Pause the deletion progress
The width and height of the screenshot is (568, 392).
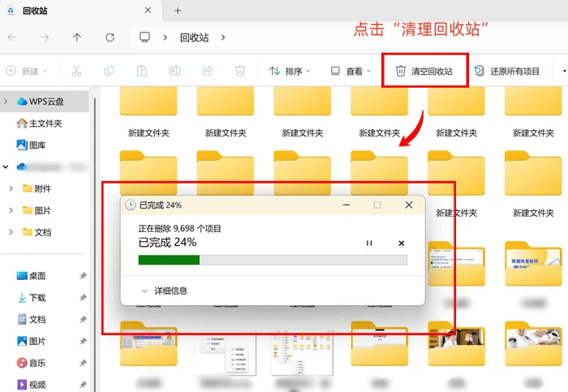click(369, 243)
